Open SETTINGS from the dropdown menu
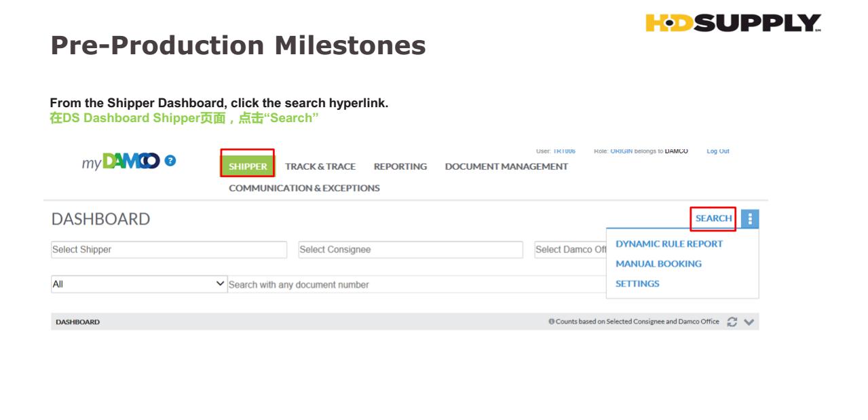 coord(637,284)
